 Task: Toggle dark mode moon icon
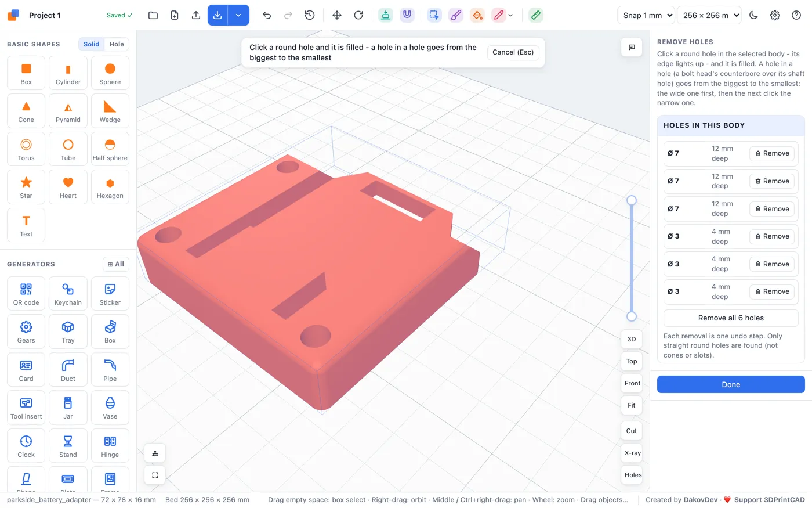(x=753, y=15)
